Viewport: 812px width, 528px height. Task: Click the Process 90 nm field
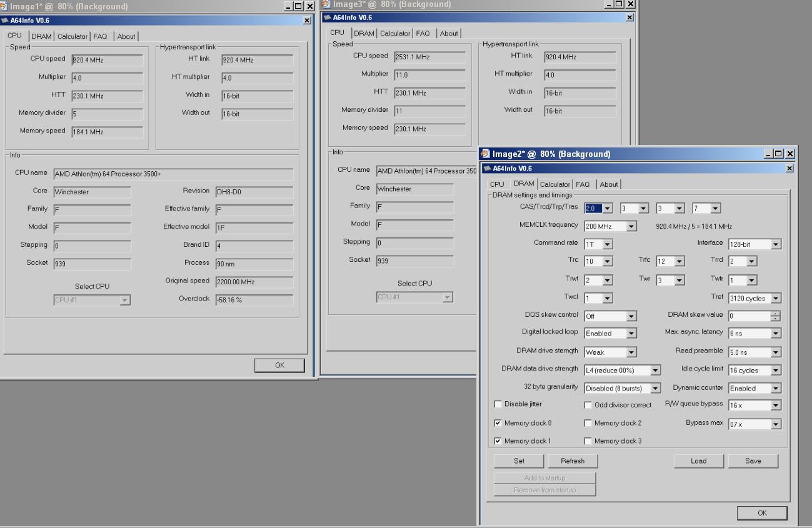[254, 264]
